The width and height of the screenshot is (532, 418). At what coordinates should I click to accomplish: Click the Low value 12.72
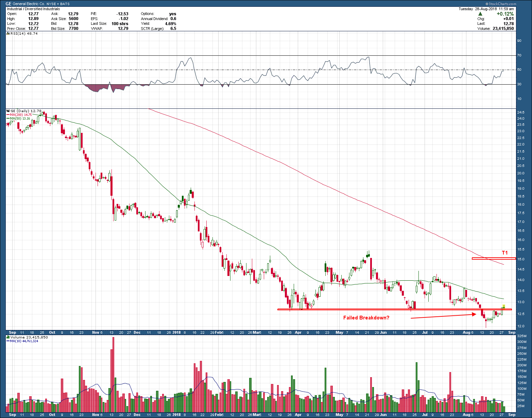pos(33,24)
